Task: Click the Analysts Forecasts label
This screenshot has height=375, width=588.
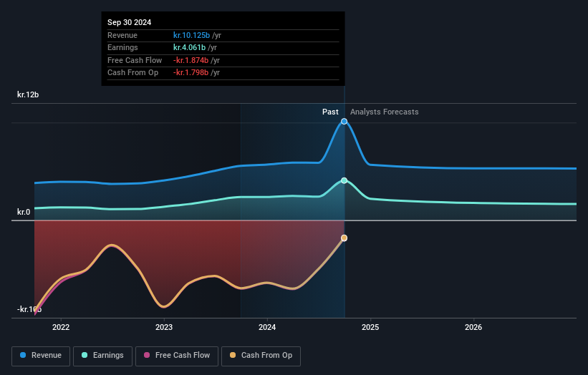Action: click(x=385, y=112)
